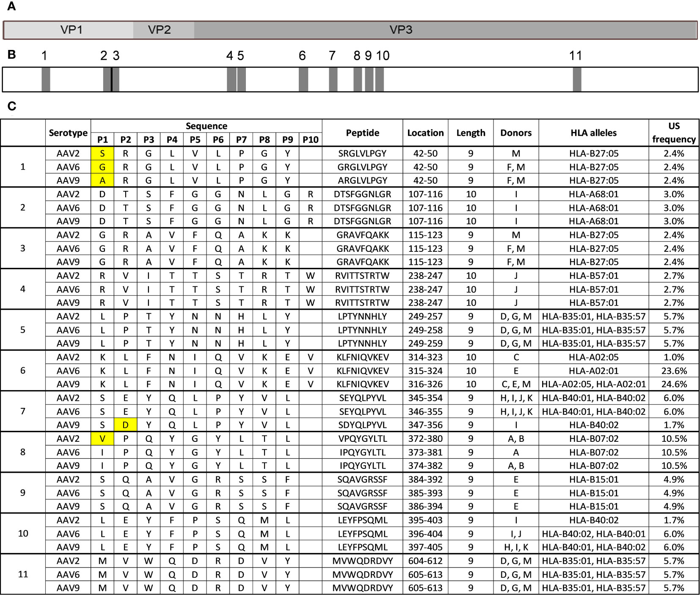
Task: Click the HLA alleles column header
Action: click(594, 133)
